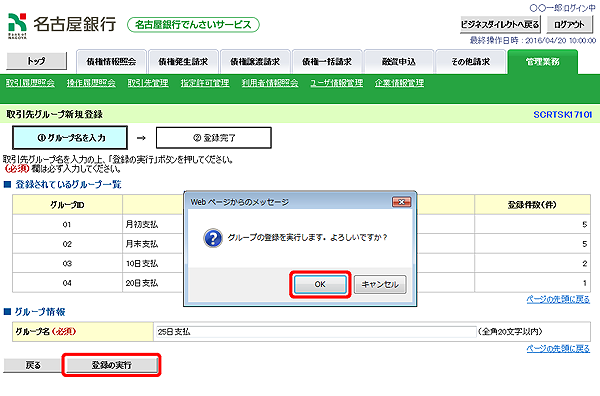This screenshot has height=396, width=600.
Task: Click the 月初支払 group name cell
Action: click(142, 225)
